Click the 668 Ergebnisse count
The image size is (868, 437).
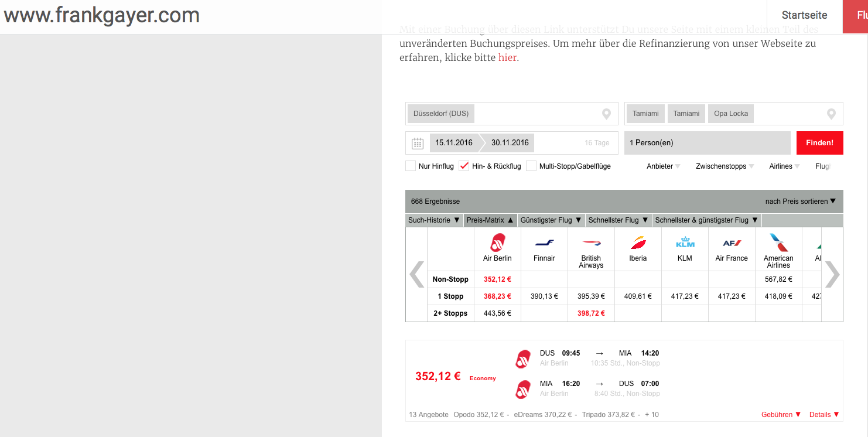(x=435, y=202)
